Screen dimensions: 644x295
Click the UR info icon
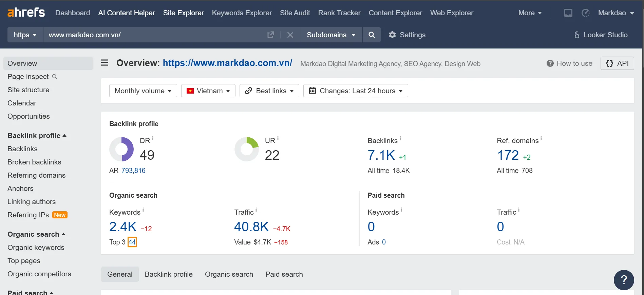click(x=278, y=138)
